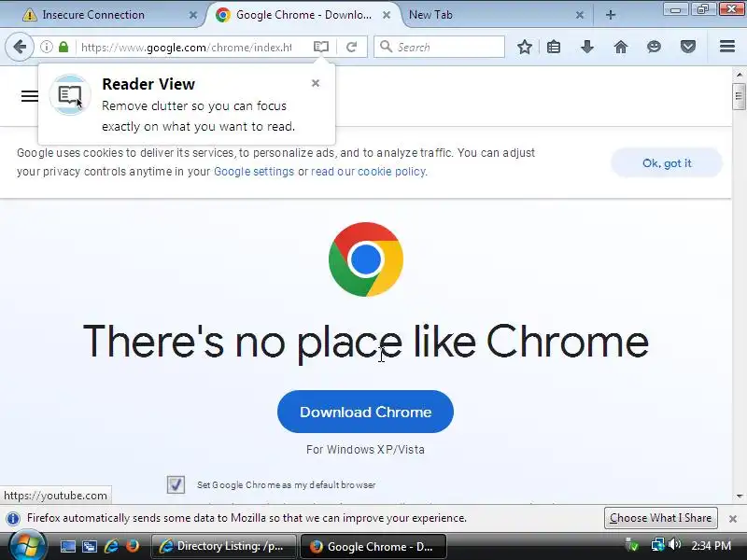
Task: Close the New Tab tab
Action: tap(580, 15)
